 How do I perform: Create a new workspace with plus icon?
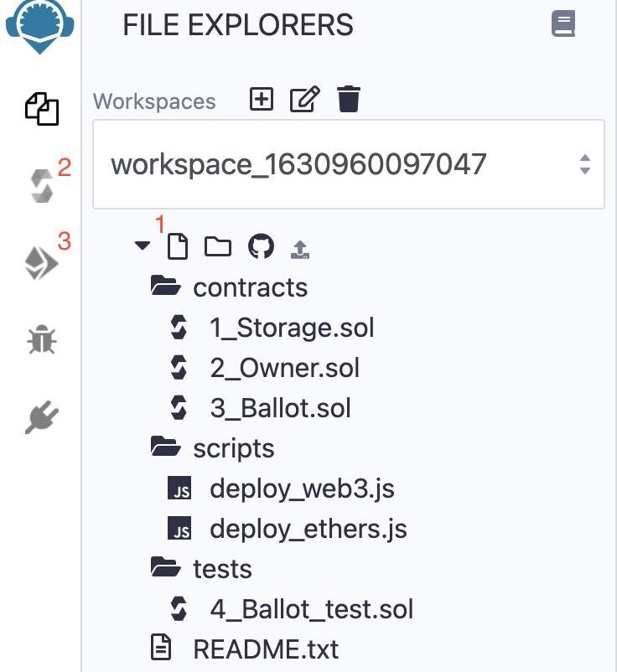click(x=262, y=100)
